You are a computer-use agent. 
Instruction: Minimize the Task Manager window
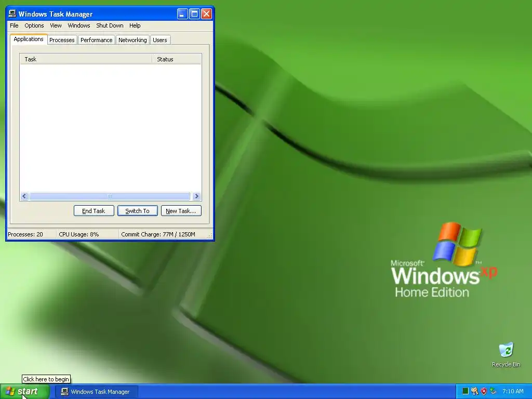[182, 14]
